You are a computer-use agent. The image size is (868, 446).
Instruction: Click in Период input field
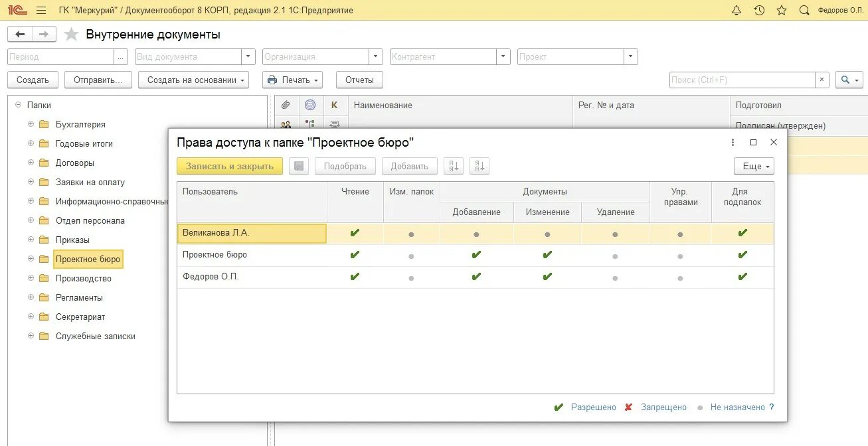point(61,57)
